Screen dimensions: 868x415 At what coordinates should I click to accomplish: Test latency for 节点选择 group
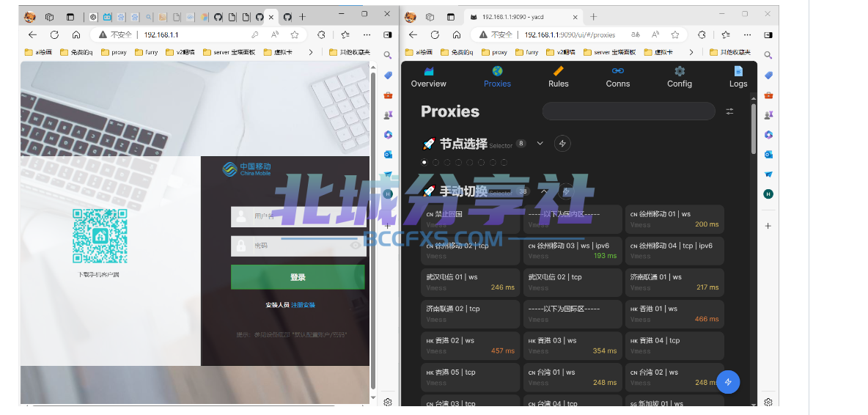coord(562,143)
